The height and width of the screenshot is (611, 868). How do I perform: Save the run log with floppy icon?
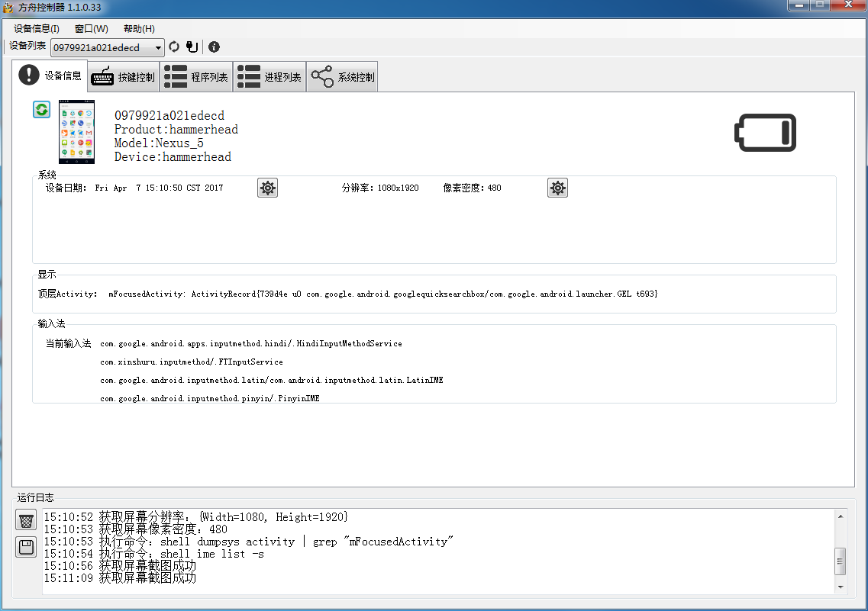[x=26, y=547]
